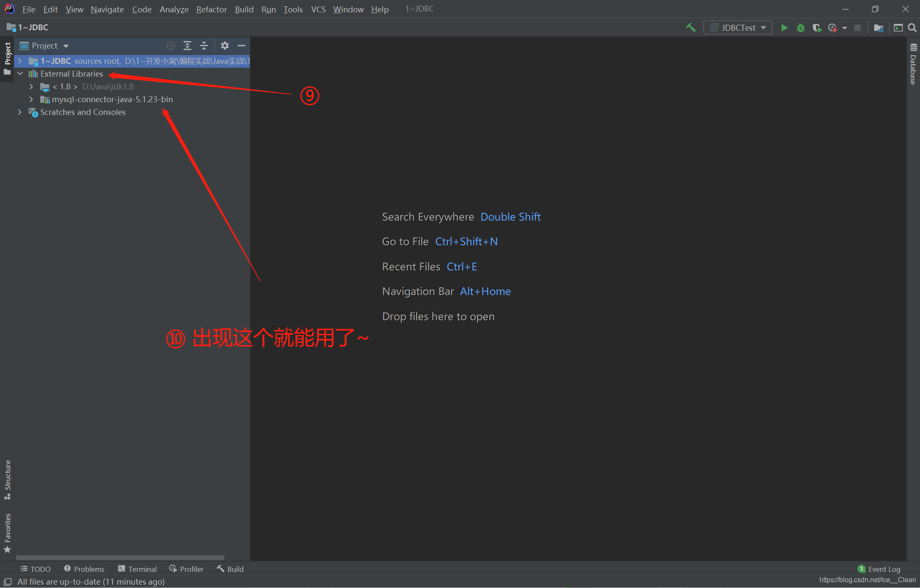
Task: Open the Help menu
Action: [379, 9]
